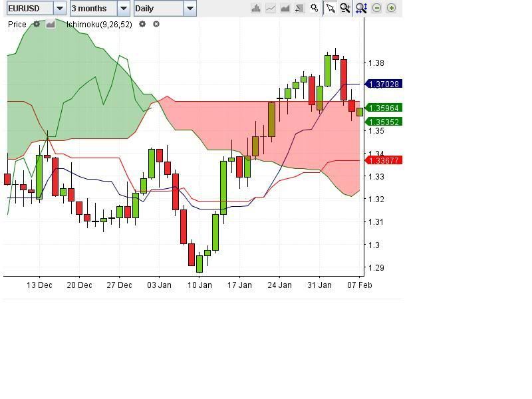Image resolution: width=532 pixels, height=399 pixels.
Task: Click the 24 Jan date label
Action: click(x=279, y=285)
